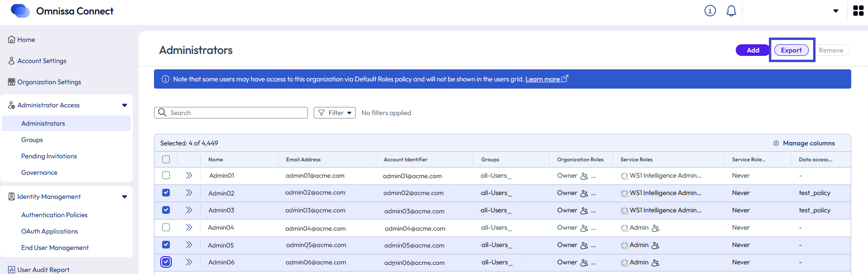Click the service role icon in Admin03 row
The width and height of the screenshot is (868, 274).
click(625, 210)
